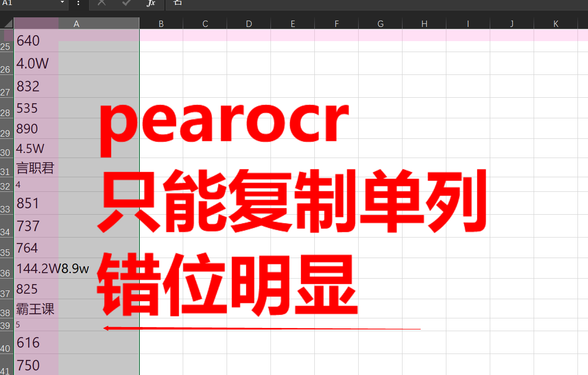Select row 39 via its row header
The width and height of the screenshot is (588, 375).
tap(7, 325)
